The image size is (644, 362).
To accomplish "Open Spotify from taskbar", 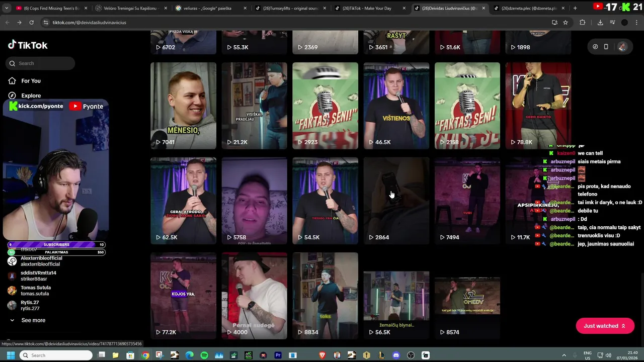I will coord(204,355).
